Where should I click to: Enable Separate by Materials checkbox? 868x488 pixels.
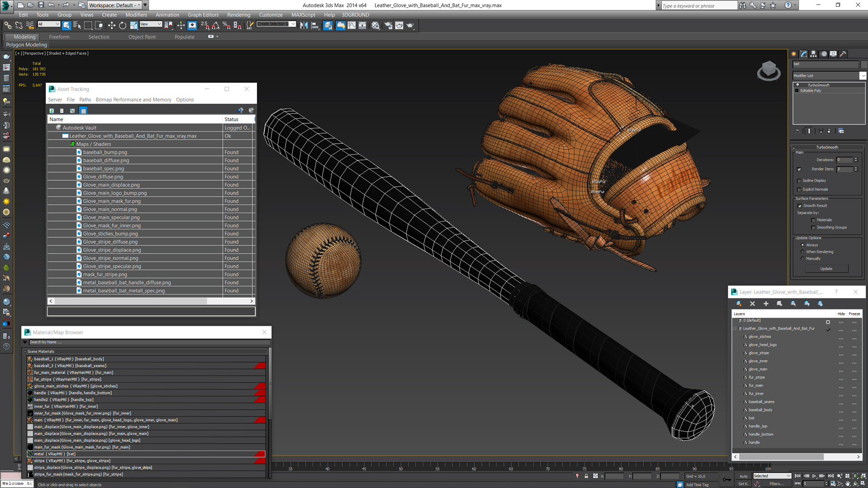click(813, 220)
